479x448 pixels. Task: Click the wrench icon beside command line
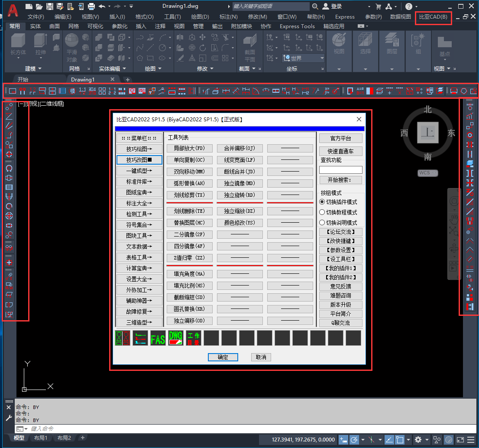click(9, 418)
